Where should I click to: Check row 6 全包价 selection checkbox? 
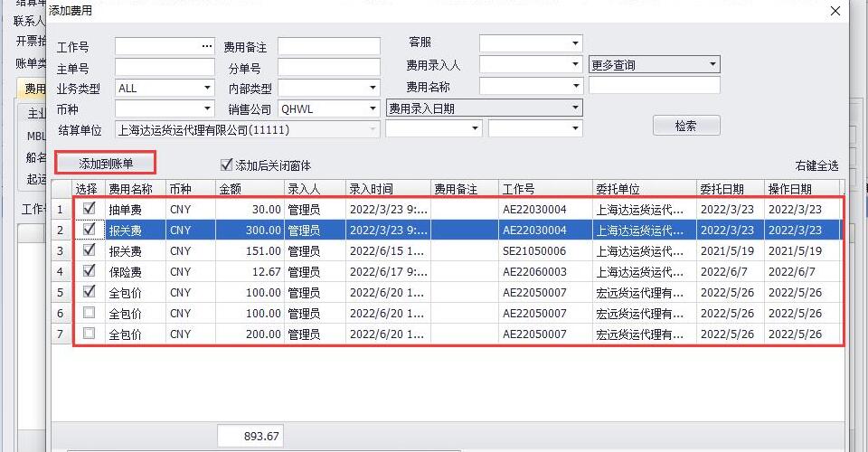89,313
